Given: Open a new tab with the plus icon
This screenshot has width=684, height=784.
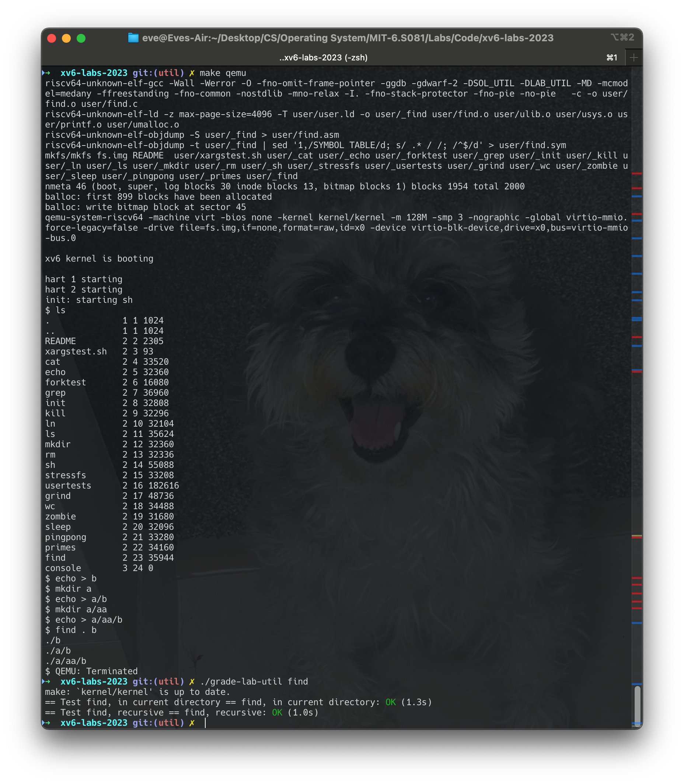Looking at the screenshot, I should pyautogui.click(x=634, y=57).
